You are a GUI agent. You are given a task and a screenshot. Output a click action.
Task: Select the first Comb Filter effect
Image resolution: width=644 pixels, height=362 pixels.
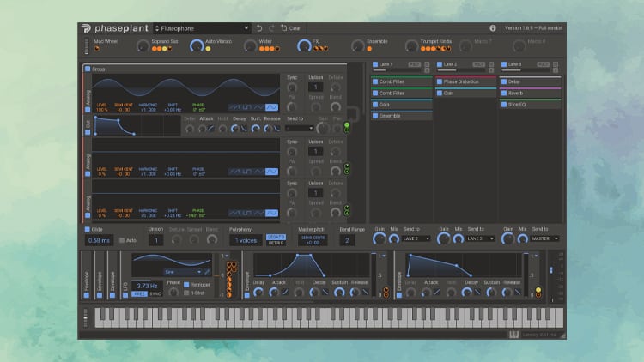401,81
